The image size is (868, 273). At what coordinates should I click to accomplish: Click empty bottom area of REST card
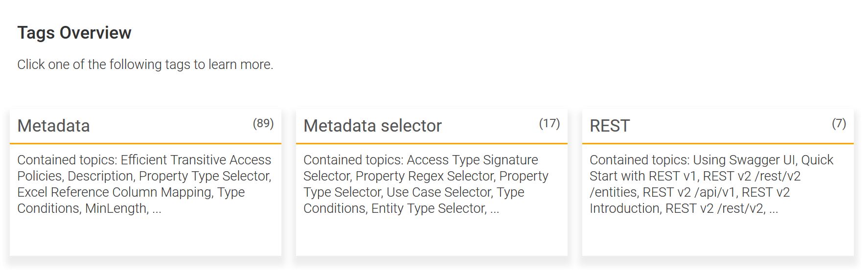coord(718,237)
